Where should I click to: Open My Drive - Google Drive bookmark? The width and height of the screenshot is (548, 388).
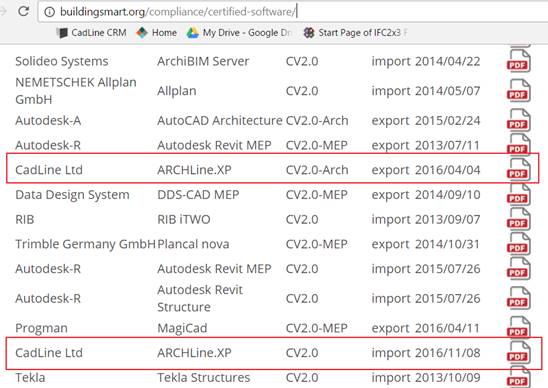tap(239, 33)
